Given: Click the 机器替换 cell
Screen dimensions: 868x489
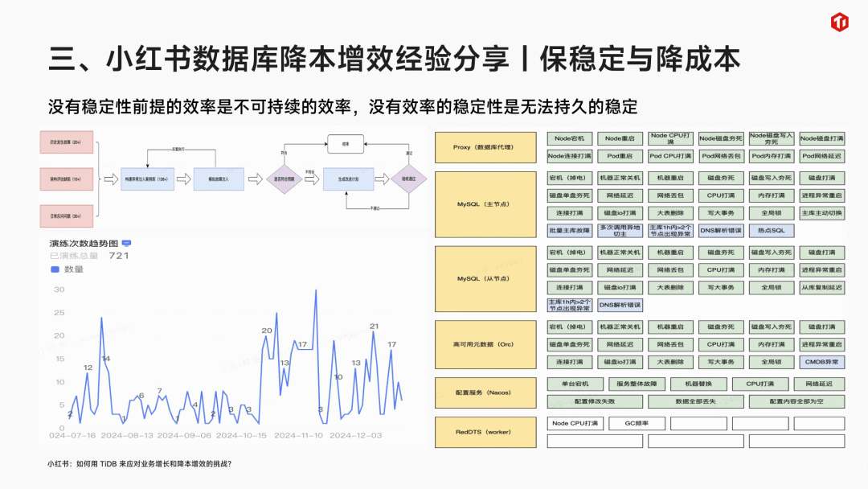Looking at the screenshot, I should (698, 384).
